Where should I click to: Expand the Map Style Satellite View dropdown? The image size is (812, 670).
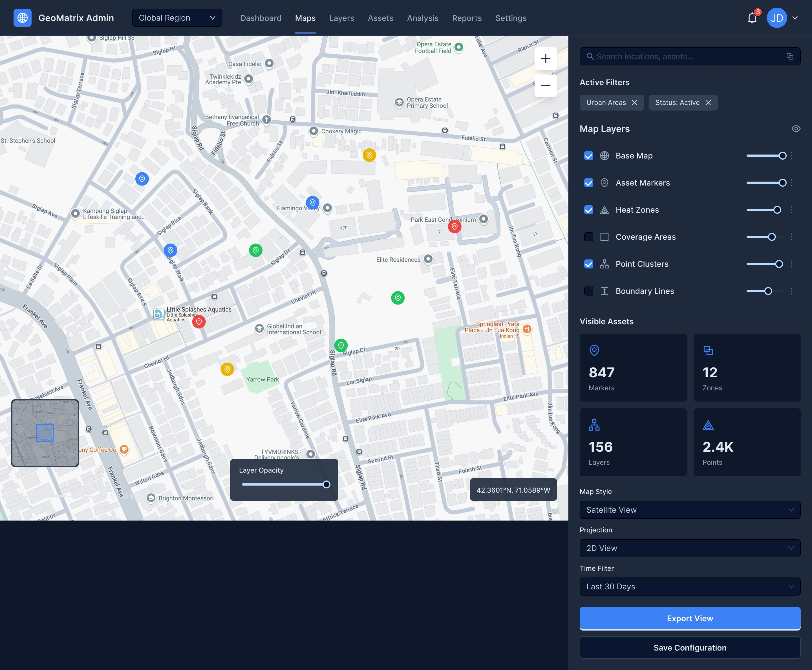pyautogui.click(x=690, y=510)
